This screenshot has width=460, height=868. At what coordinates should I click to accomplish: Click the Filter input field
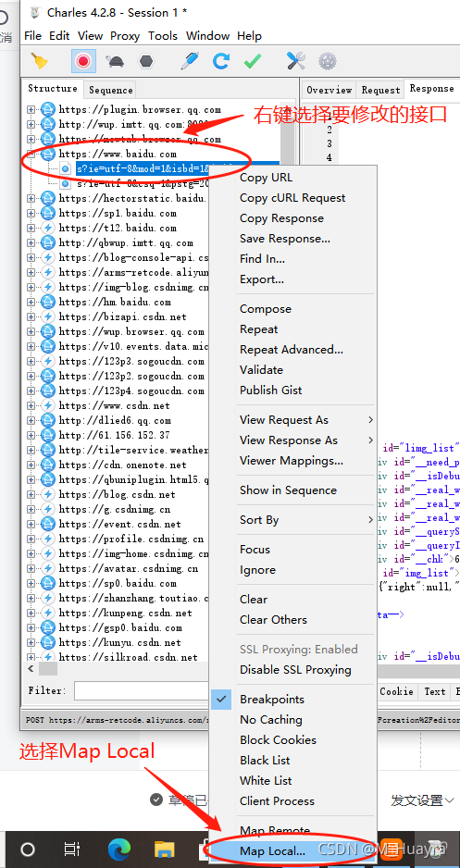(x=142, y=691)
